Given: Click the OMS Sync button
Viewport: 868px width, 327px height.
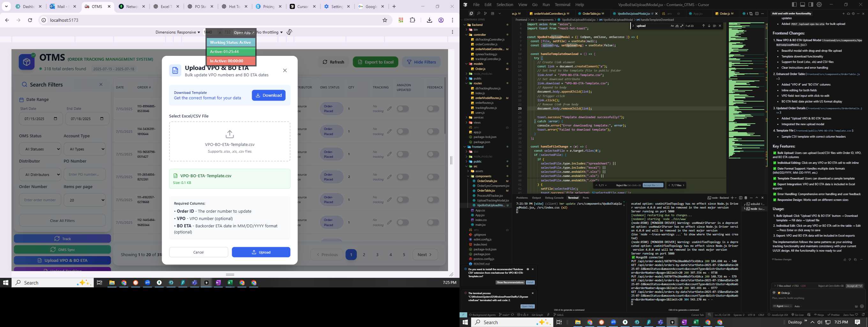Looking at the screenshot, I should point(62,250).
